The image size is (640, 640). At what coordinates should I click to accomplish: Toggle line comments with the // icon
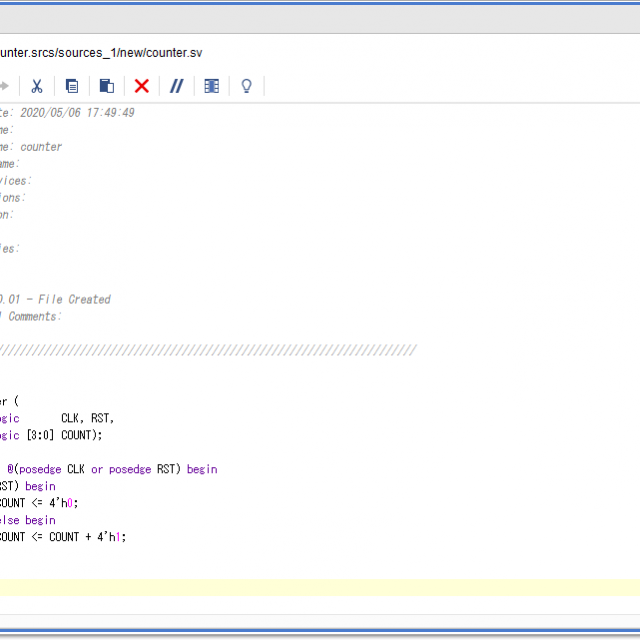176,86
